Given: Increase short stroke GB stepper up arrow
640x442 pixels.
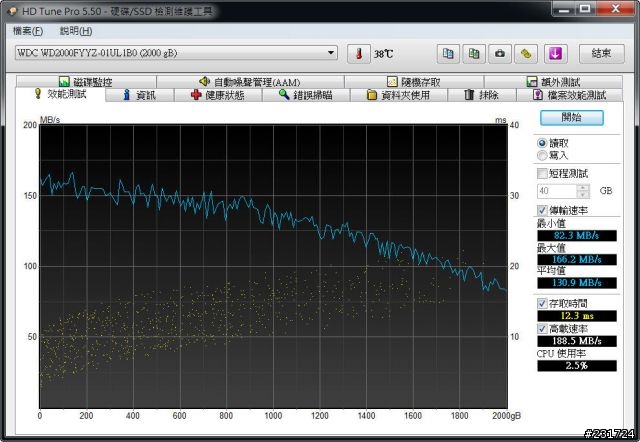Looking at the screenshot, I should [583, 188].
